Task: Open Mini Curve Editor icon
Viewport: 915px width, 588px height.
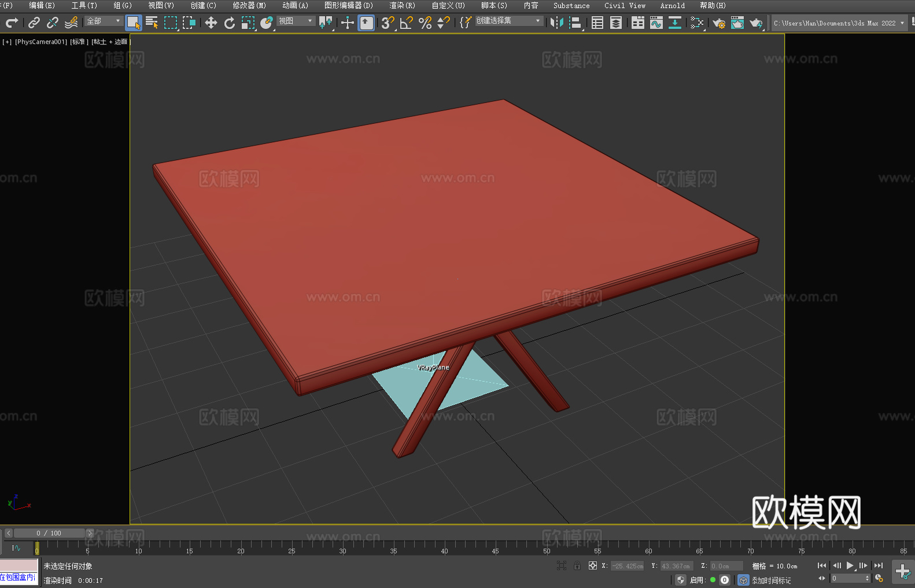Action: [16, 548]
